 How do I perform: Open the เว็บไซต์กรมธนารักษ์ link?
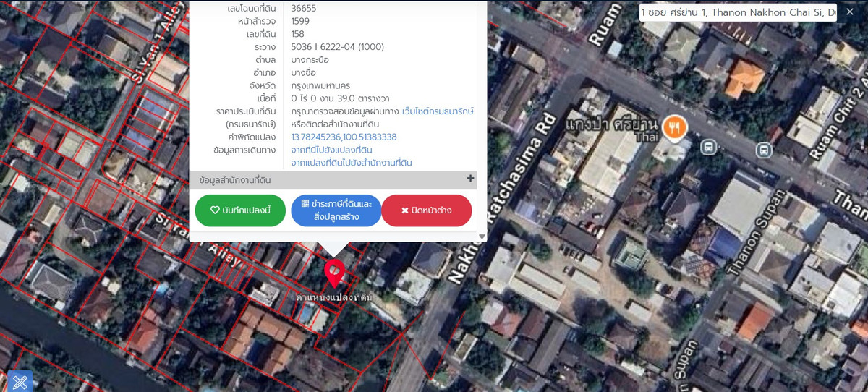click(438, 111)
